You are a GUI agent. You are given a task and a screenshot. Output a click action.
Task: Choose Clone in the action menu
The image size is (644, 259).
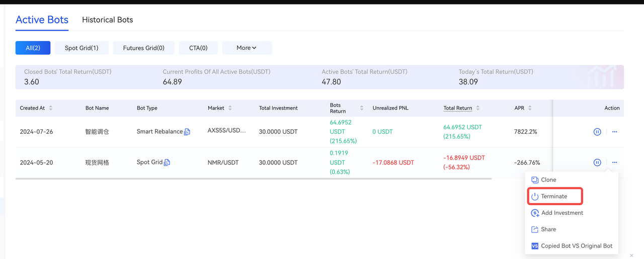(x=548, y=180)
